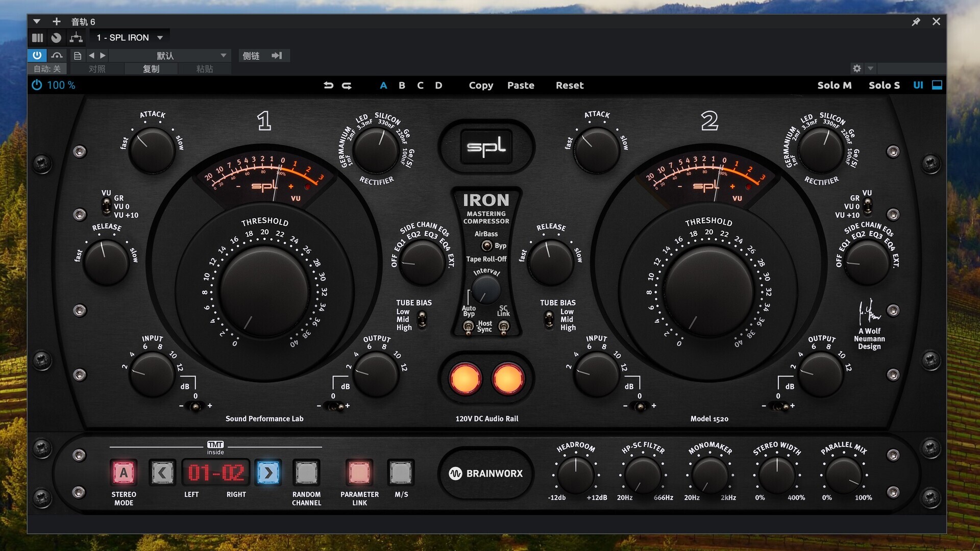Click the 01-02 channel display
This screenshot has height=551, width=980.
(215, 473)
